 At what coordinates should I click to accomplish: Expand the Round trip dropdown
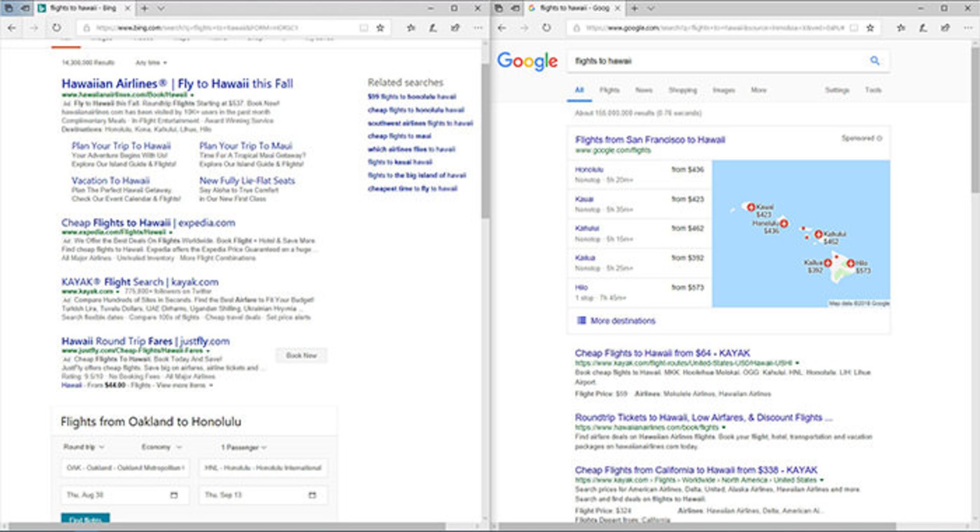tap(84, 447)
